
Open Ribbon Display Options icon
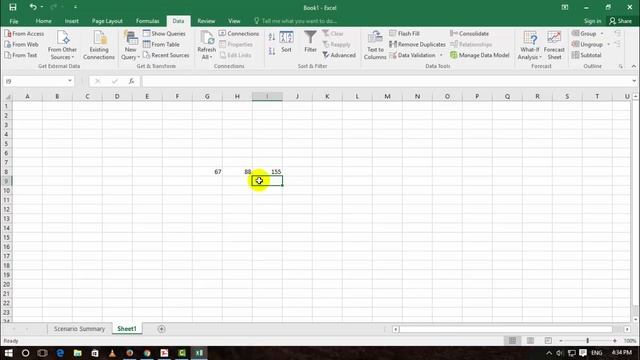[565, 7]
